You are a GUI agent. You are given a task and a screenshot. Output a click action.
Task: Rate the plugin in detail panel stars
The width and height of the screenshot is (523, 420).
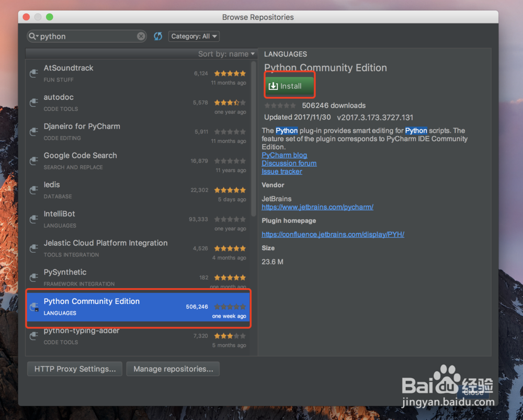(280, 106)
